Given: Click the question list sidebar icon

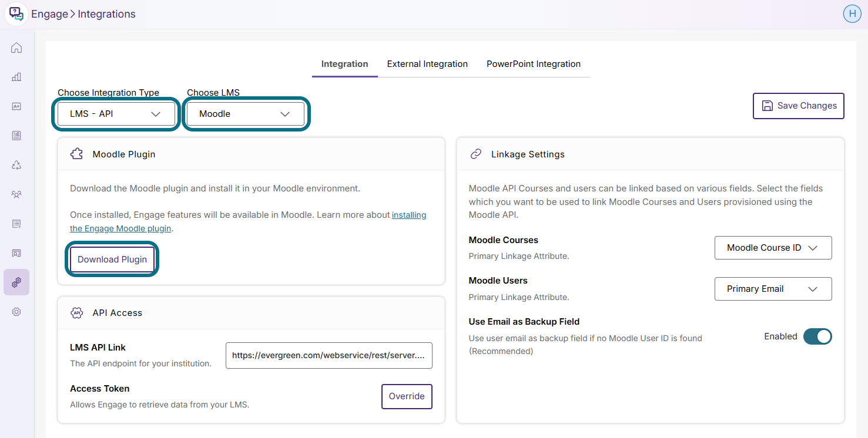Looking at the screenshot, I should coord(16,224).
